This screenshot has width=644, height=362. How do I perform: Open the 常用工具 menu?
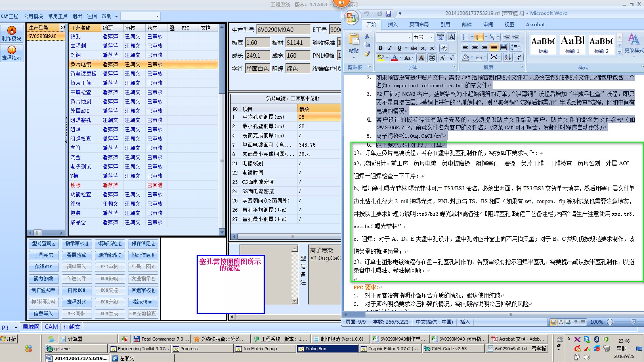click(x=58, y=16)
